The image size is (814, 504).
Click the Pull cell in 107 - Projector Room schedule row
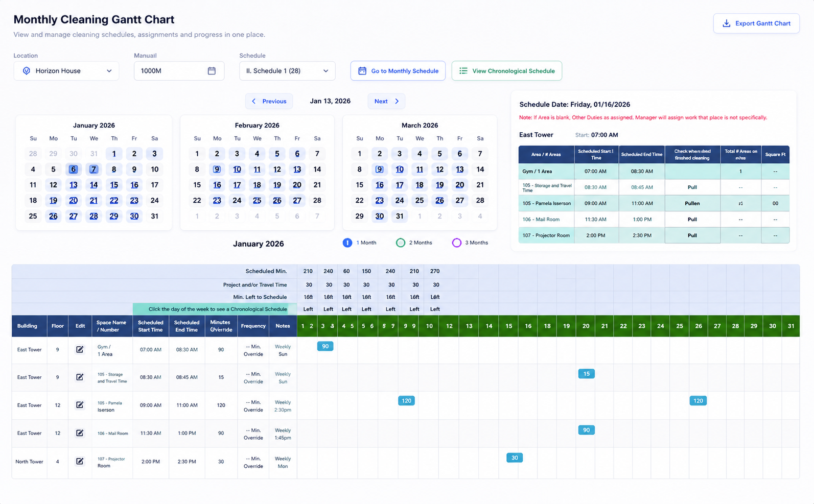tap(692, 235)
